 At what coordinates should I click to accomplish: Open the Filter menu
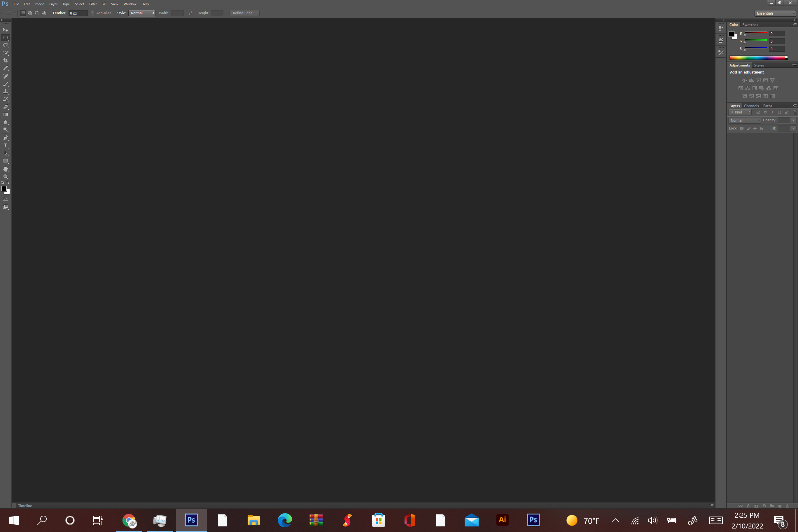pos(93,4)
